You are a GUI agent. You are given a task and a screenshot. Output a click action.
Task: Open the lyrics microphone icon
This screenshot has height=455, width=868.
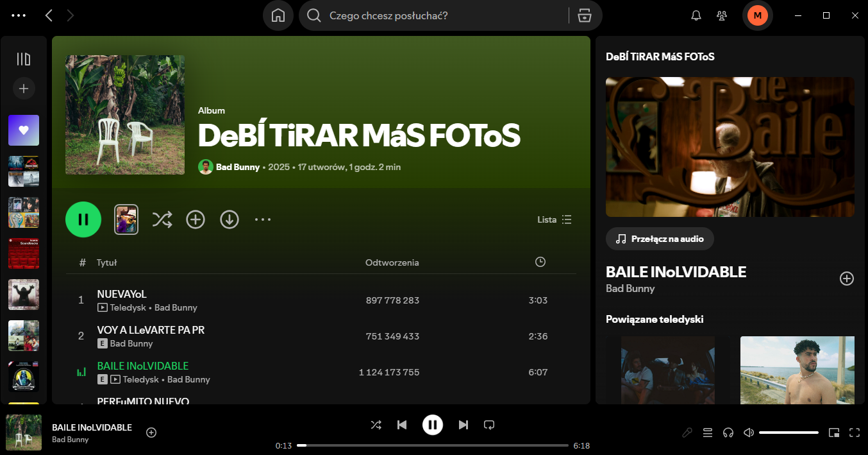pyautogui.click(x=687, y=433)
